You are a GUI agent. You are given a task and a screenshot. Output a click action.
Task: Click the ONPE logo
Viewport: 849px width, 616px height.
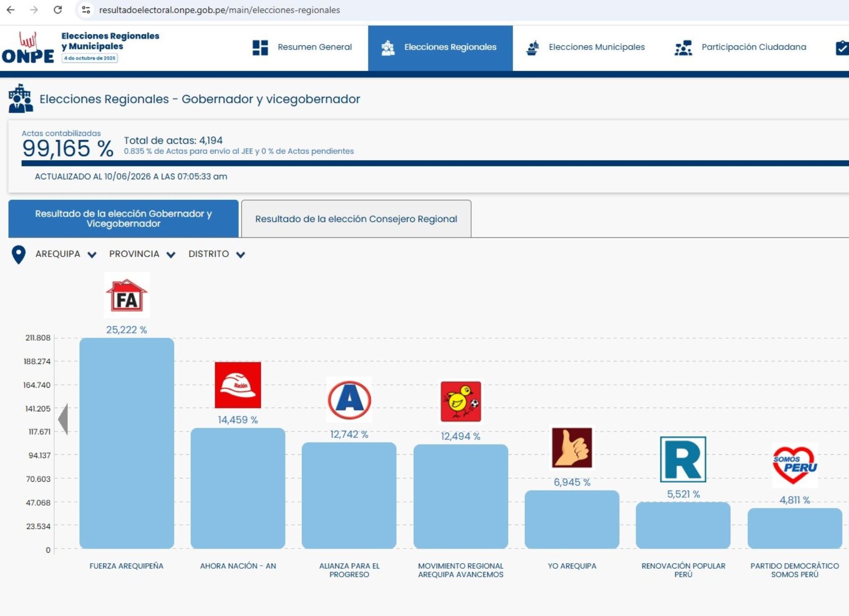click(28, 48)
